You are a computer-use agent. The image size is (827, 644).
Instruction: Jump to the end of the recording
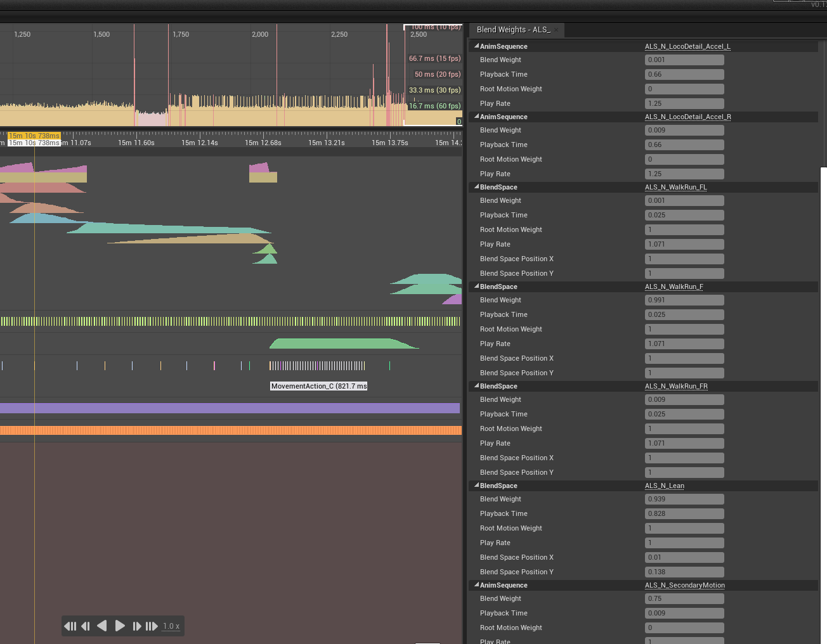(x=152, y=626)
